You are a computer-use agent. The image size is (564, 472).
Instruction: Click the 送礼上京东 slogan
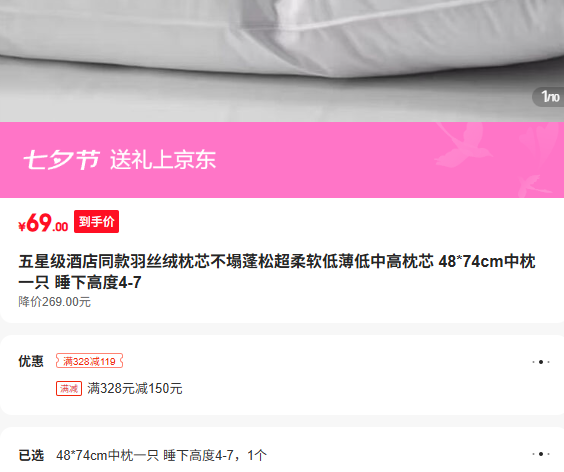pyautogui.click(x=163, y=160)
